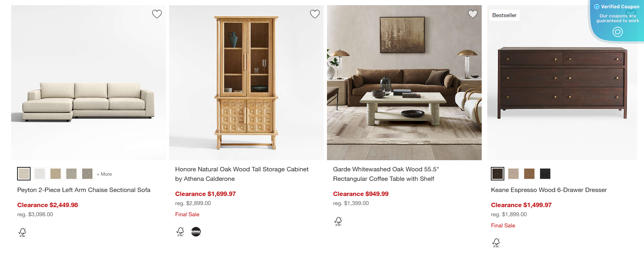Toggle the favorite heart on the Peyton sectional
The image size is (644, 254).
click(x=157, y=14)
